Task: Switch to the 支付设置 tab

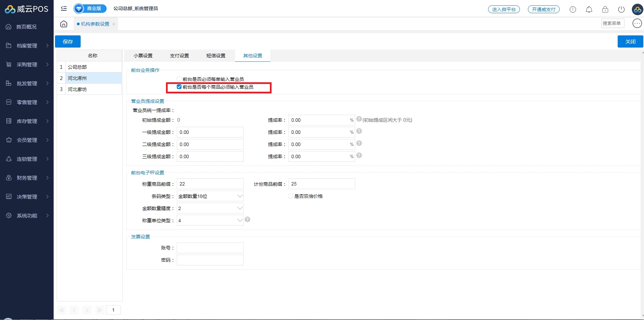Action: click(x=179, y=56)
